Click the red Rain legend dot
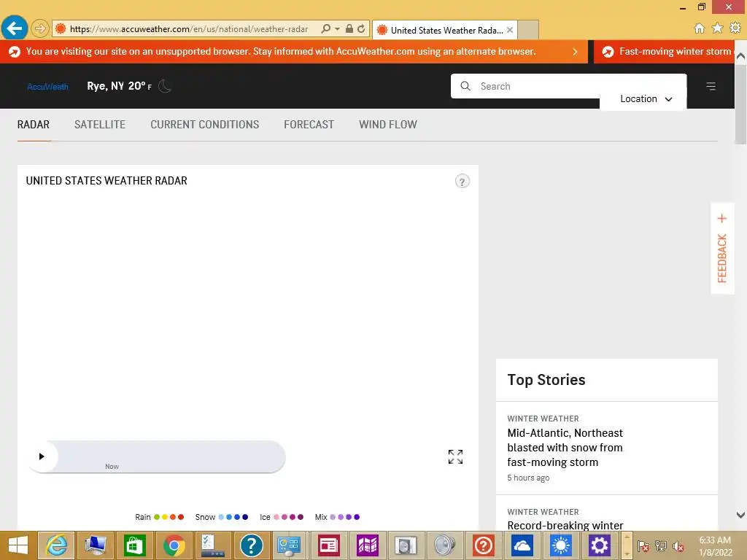This screenshot has height=560, width=747. pos(181,517)
